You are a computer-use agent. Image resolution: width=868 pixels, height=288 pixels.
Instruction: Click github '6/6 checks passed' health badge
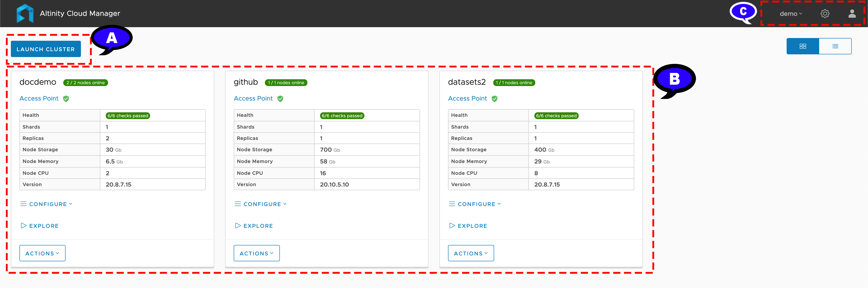point(342,116)
